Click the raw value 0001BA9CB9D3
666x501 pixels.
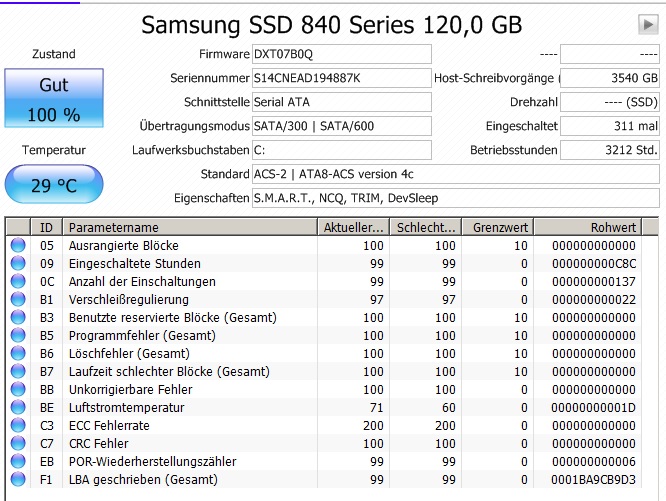[594, 480]
